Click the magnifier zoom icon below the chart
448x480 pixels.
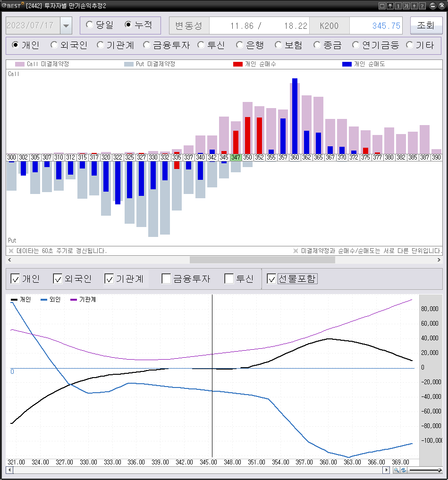396,470
